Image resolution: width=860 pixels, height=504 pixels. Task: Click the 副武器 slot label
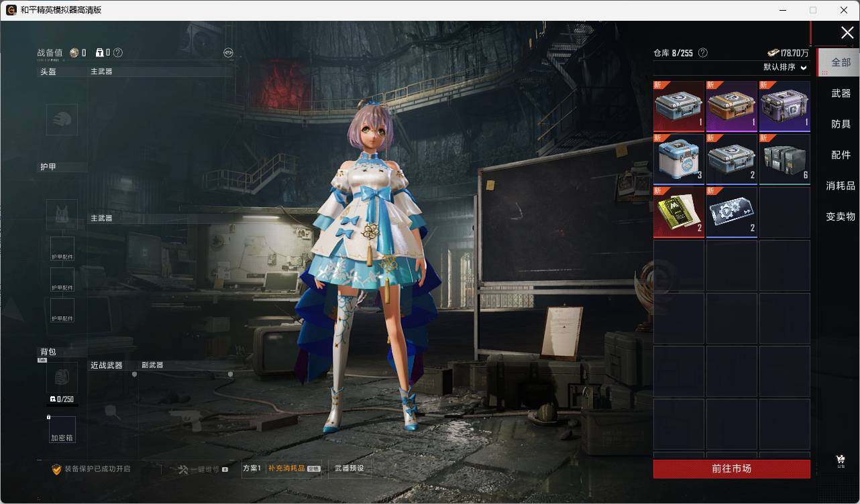pyautogui.click(x=152, y=365)
